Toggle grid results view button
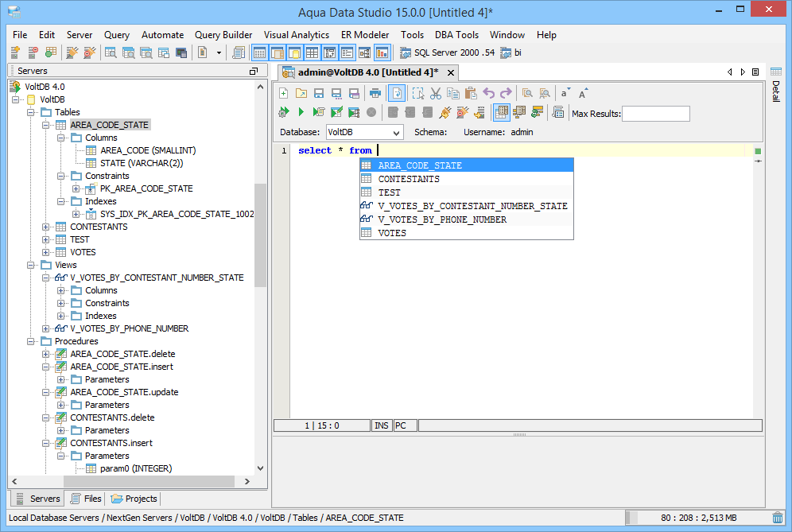792x532 pixels. click(501, 112)
